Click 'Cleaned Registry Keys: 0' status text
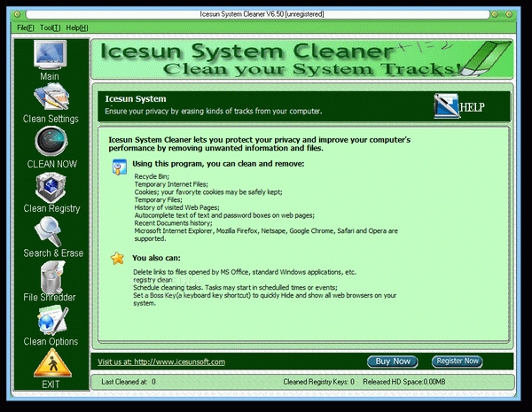This screenshot has height=412, width=532. coord(318,382)
